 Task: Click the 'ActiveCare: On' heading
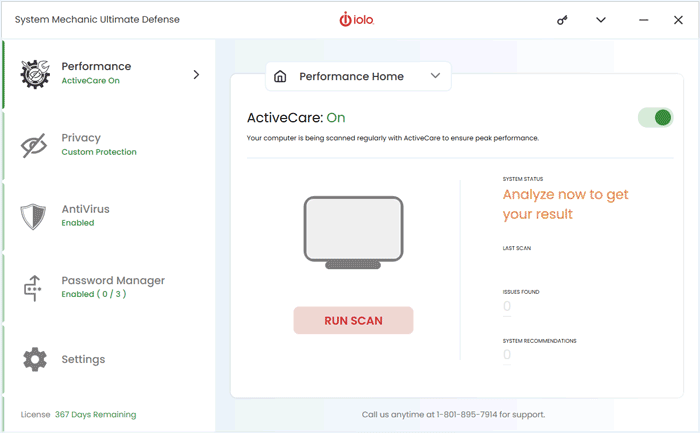point(296,118)
